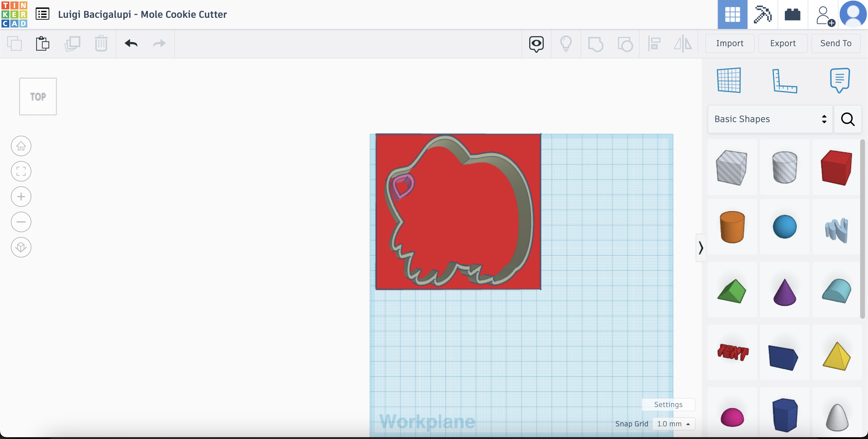Image resolution: width=868 pixels, height=439 pixels.
Task: Open the Notes tool icon
Action: [x=839, y=80]
